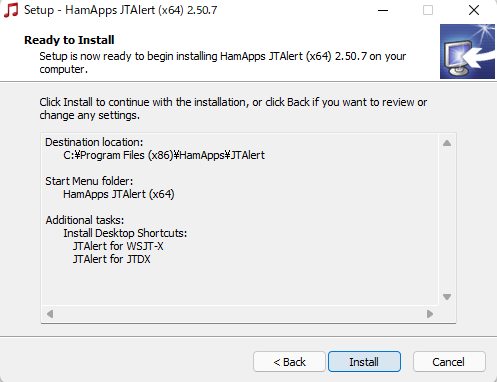Click the vertical scrollbar down arrow

click(x=447, y=297)
